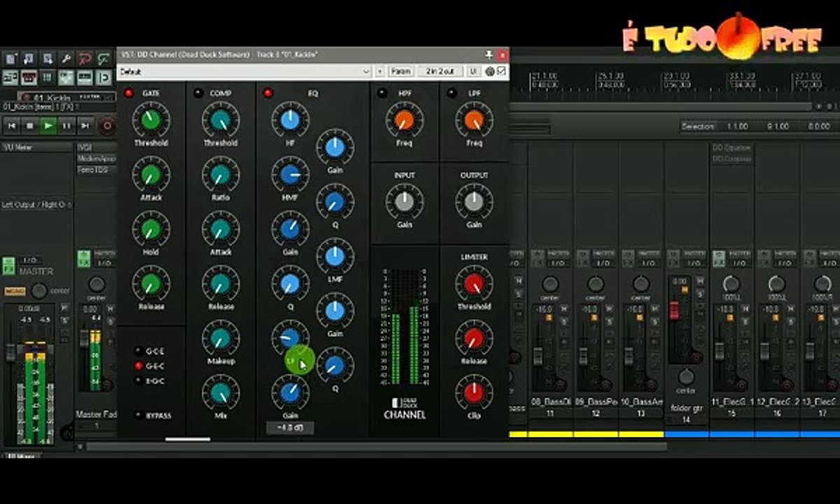The image size is (840, 504).
Task: Click the Open project toolbar icon
Action: pyautogui.click(x=29, y=58)
